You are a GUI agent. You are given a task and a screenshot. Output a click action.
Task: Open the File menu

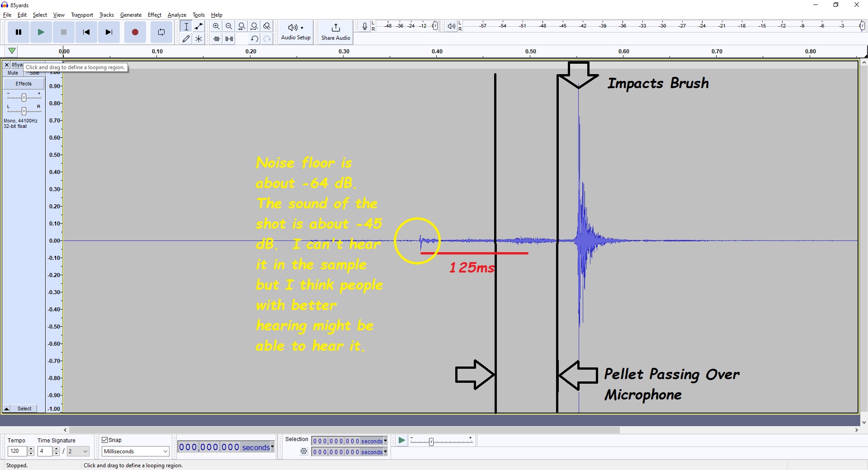(x=7, y=15)
